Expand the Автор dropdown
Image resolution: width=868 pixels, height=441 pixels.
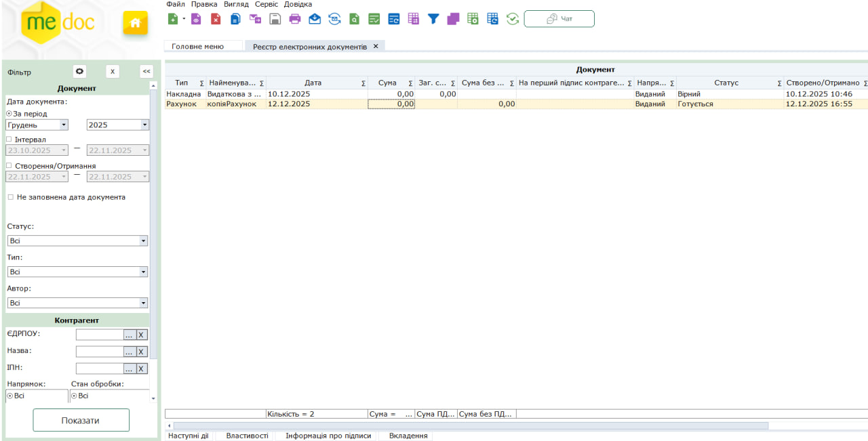(x=143, y=303)
